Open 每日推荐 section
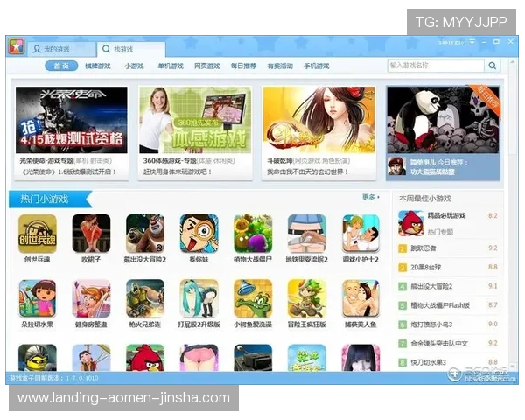 tap(243, 66)
